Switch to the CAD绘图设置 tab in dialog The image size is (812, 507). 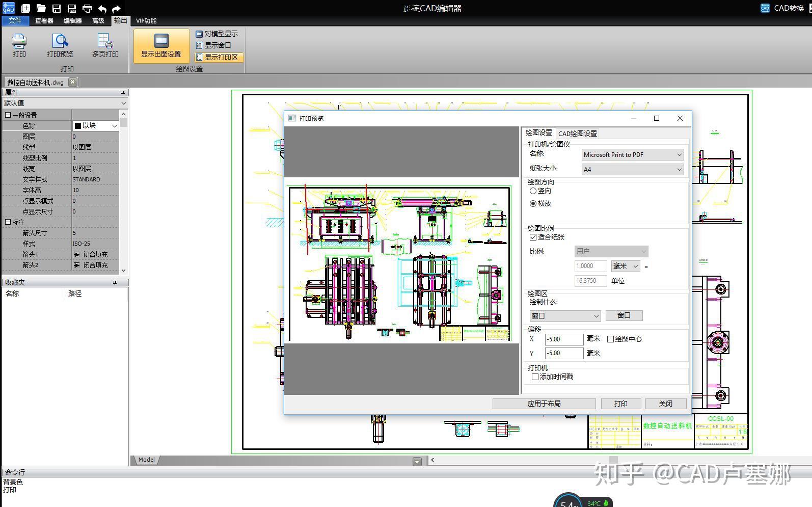pos(578,134)
